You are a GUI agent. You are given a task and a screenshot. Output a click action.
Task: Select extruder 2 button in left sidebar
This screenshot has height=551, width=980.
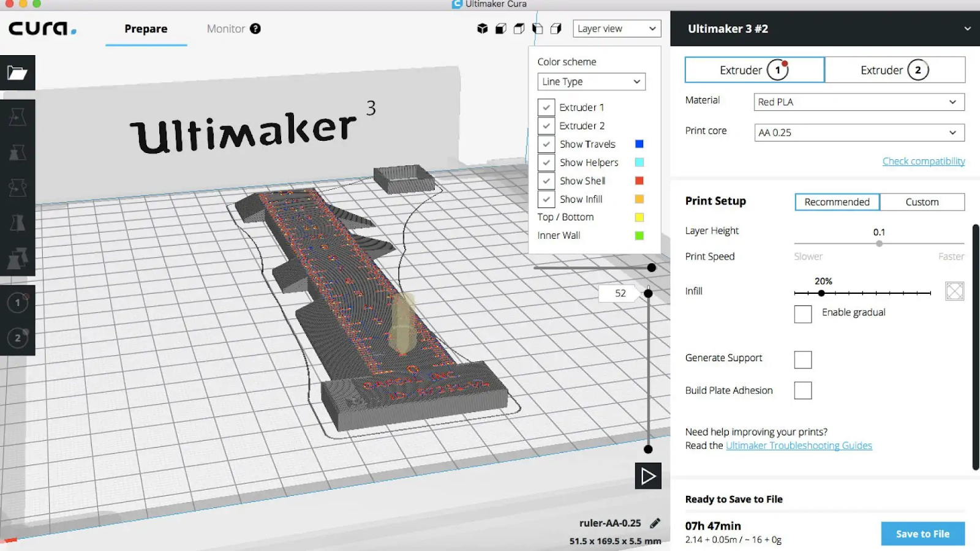click(x=18, y=337)
